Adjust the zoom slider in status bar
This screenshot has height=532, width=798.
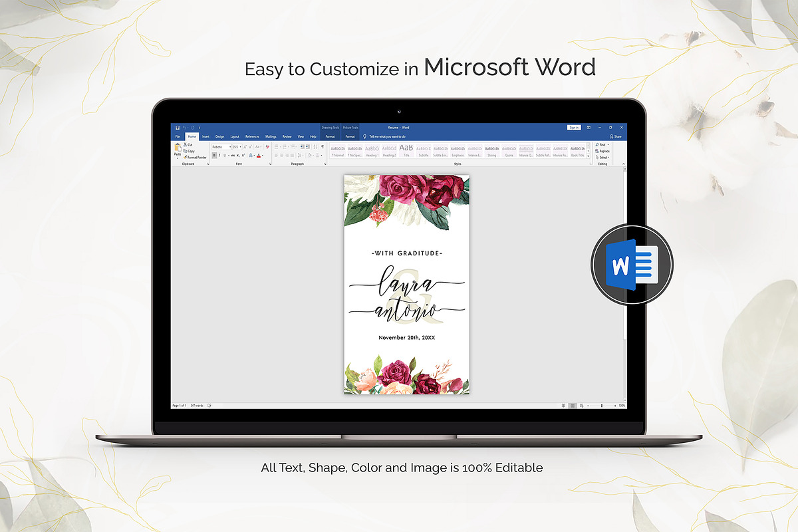click(602, 405)
